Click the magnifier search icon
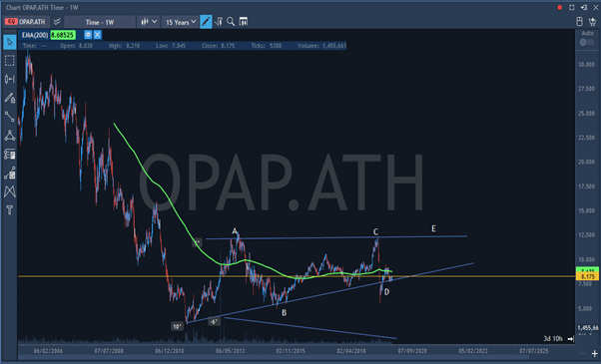 231,22
